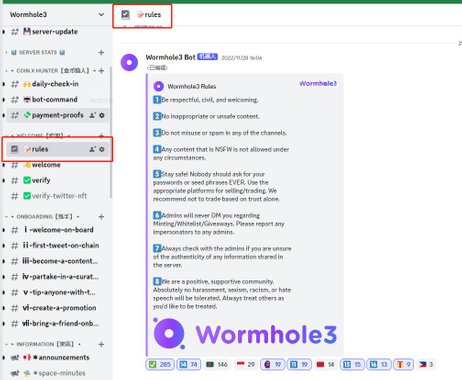Open the Wormhole3 banner image
This screenshot has width=462, height=380.
[245, 334]
